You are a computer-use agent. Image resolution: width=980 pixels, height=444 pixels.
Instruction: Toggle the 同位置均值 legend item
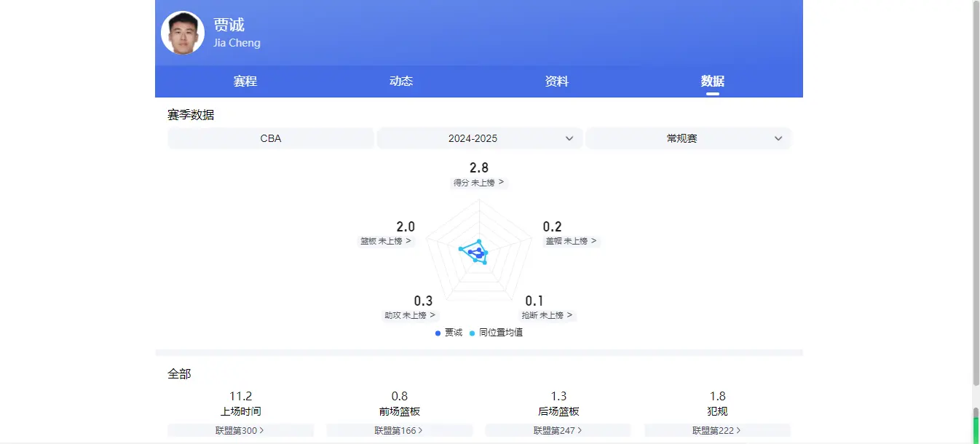pos(496,333)
